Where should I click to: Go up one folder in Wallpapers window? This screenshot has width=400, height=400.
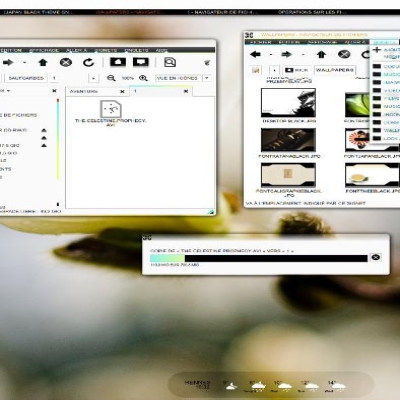coord(321,54)
